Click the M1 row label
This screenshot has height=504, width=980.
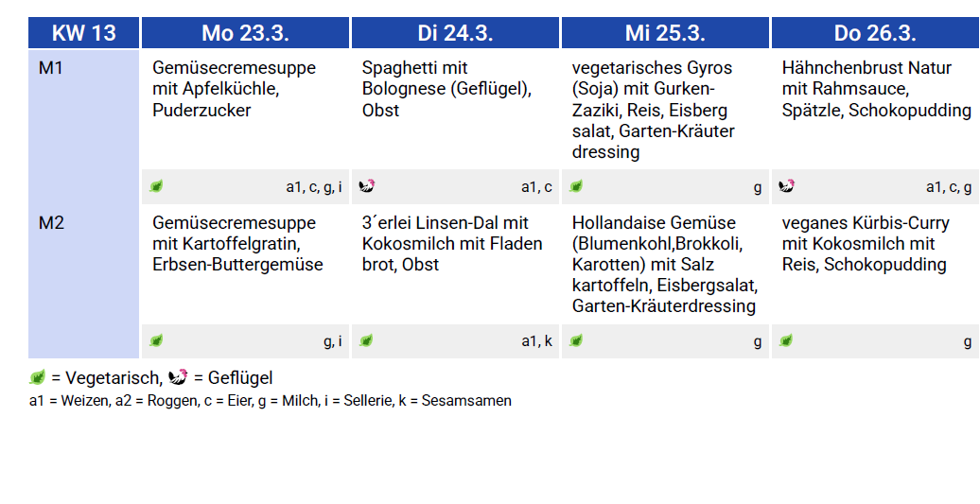[51, 69]
